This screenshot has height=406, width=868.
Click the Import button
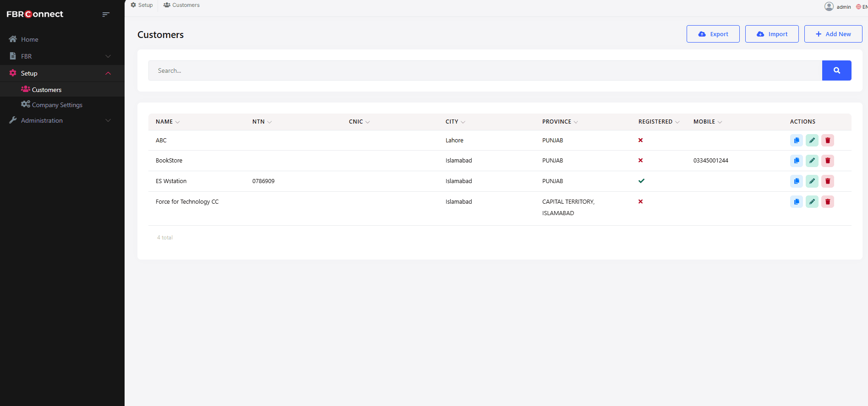point(772,34)
